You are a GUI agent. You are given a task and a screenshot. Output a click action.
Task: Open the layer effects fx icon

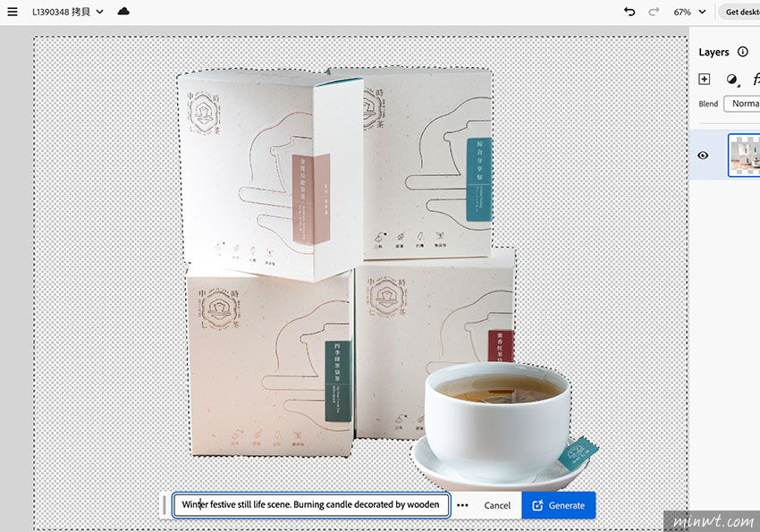(756, 79)
